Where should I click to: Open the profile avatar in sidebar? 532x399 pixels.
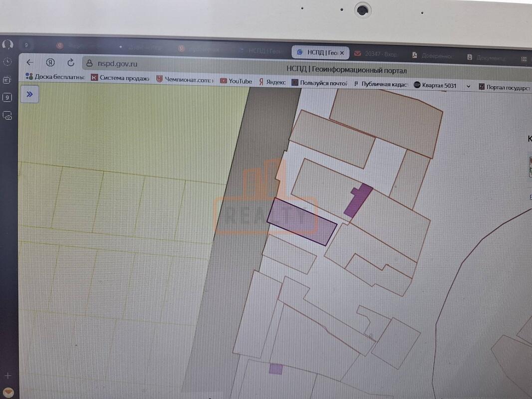point(7,44)
